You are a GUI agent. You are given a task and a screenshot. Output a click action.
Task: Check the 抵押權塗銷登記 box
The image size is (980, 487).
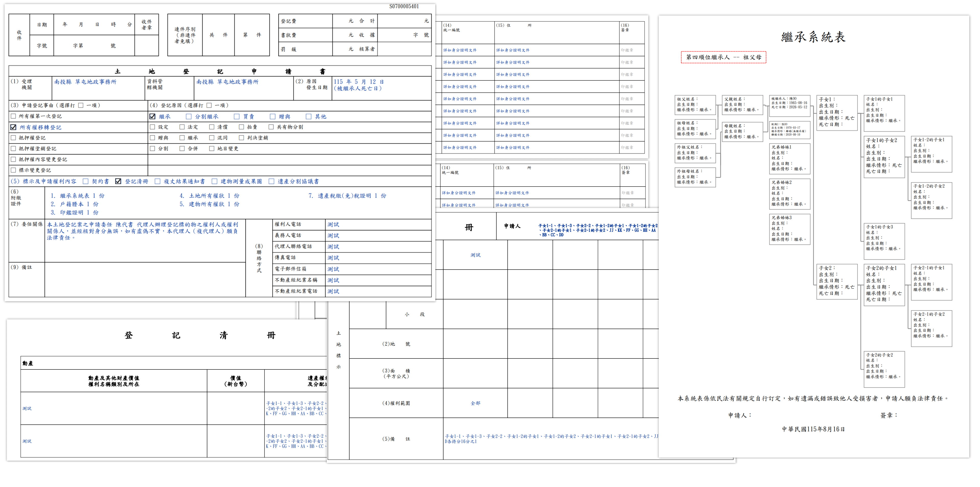pyautogui.click(x=14, y=148)
